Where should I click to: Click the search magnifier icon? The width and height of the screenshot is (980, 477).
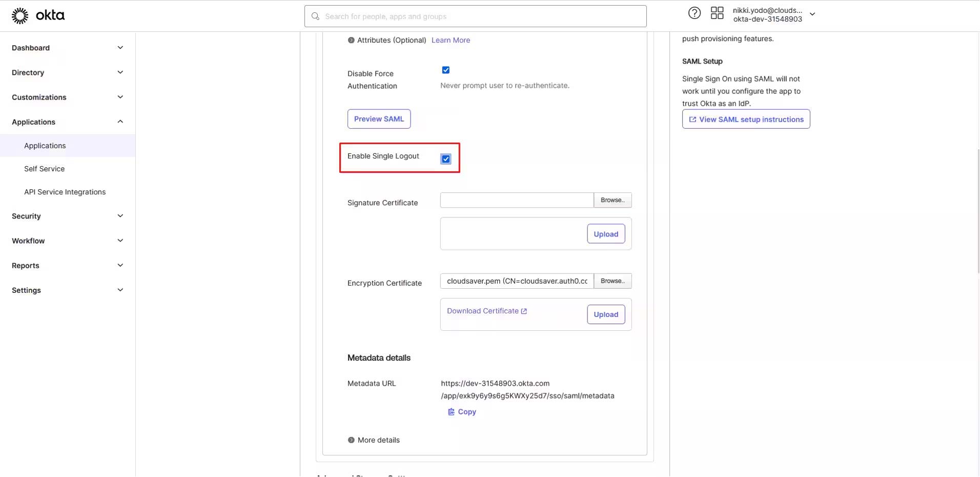pyautogui.click(x=316, y=16)
